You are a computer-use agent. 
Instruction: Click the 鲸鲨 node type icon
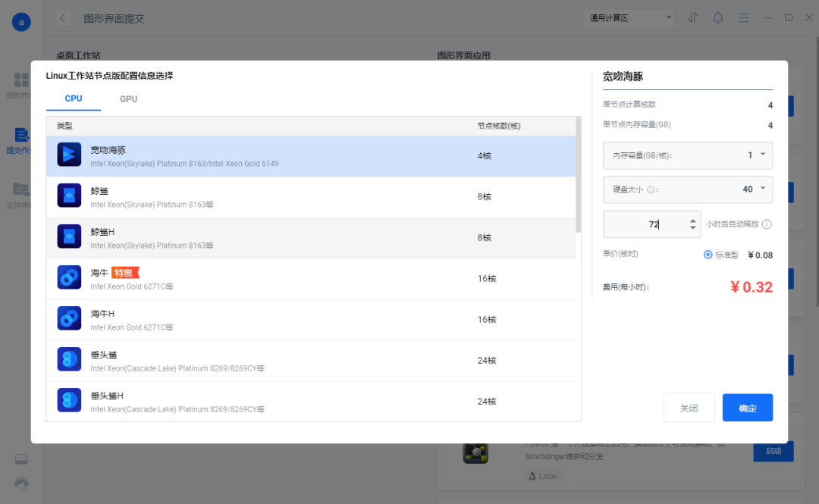69,196
